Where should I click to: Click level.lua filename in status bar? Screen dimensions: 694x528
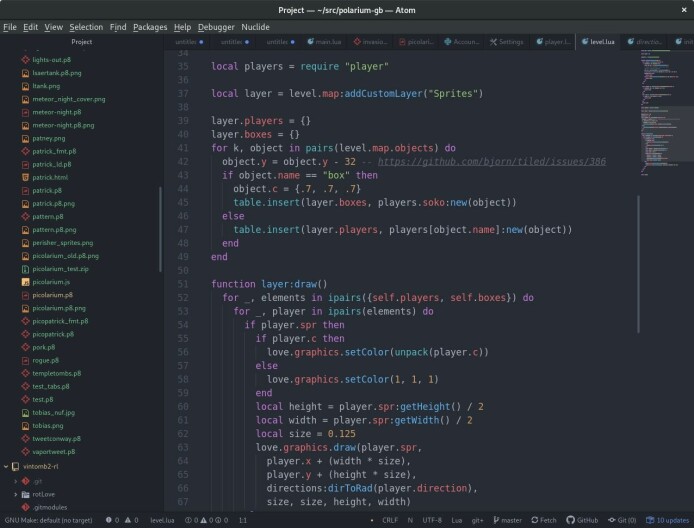pos(162,520)
